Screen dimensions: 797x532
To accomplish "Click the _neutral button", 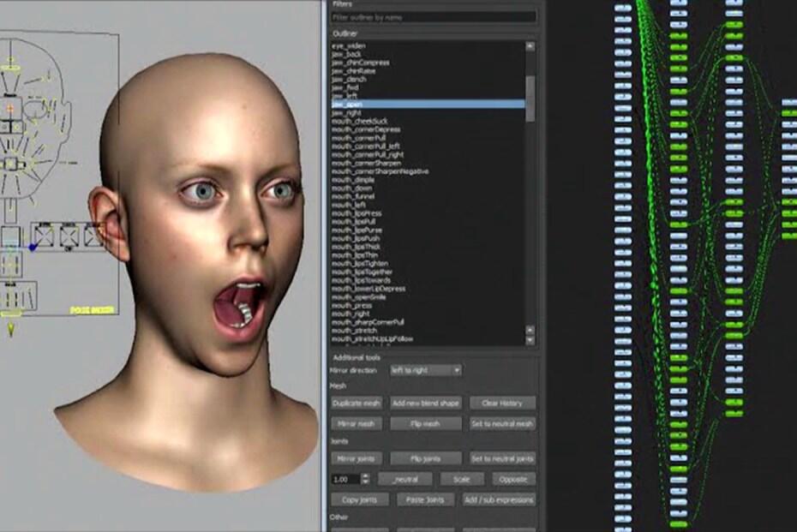I will point(405,479).
